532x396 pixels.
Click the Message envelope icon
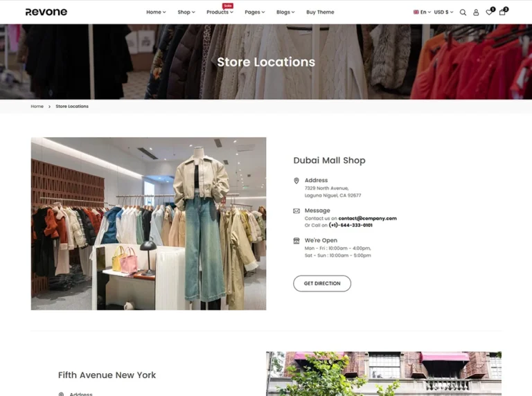296,211
